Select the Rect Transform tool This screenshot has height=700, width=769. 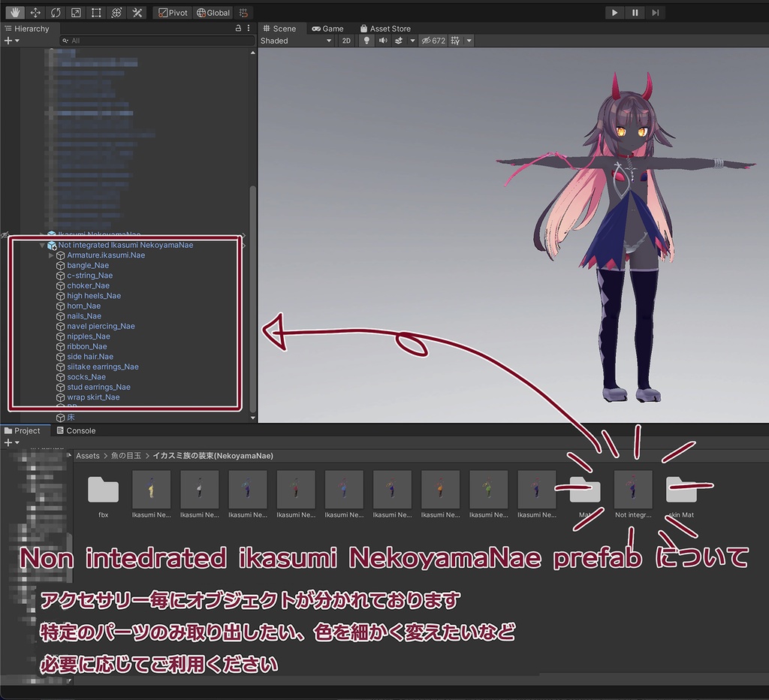(96, 12)
